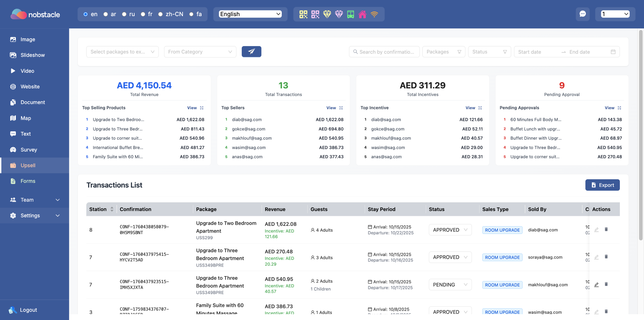Go to Forms in the sidebar
644x320 pixels.
coord(28,181)
